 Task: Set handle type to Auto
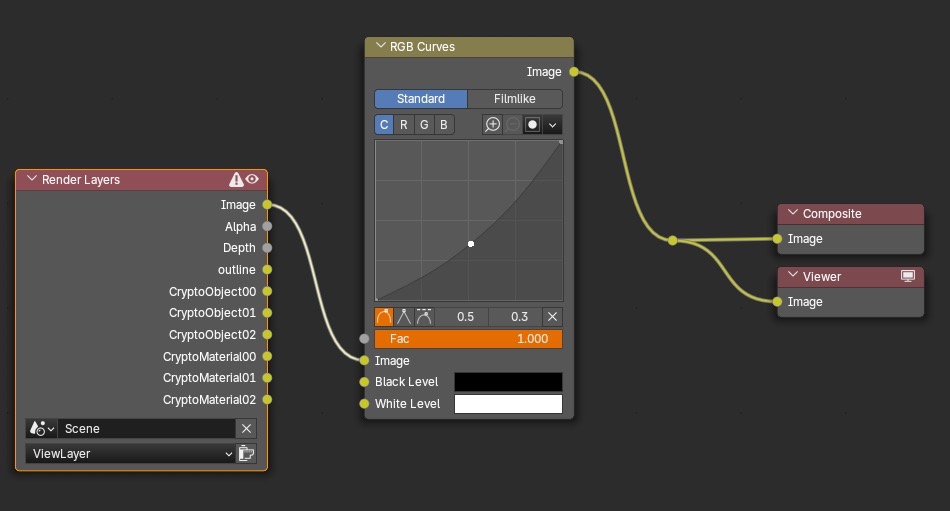click(x=384, y=316)
